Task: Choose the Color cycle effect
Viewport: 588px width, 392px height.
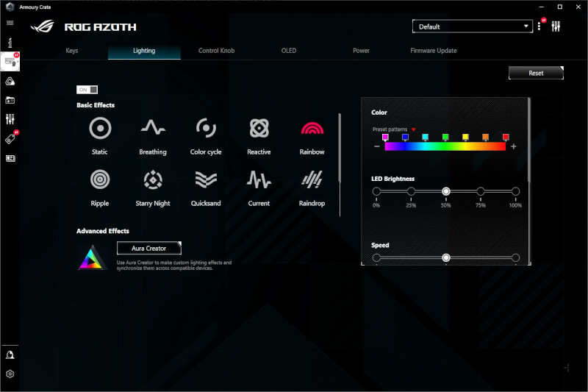Action: click(x=206, y=128)
